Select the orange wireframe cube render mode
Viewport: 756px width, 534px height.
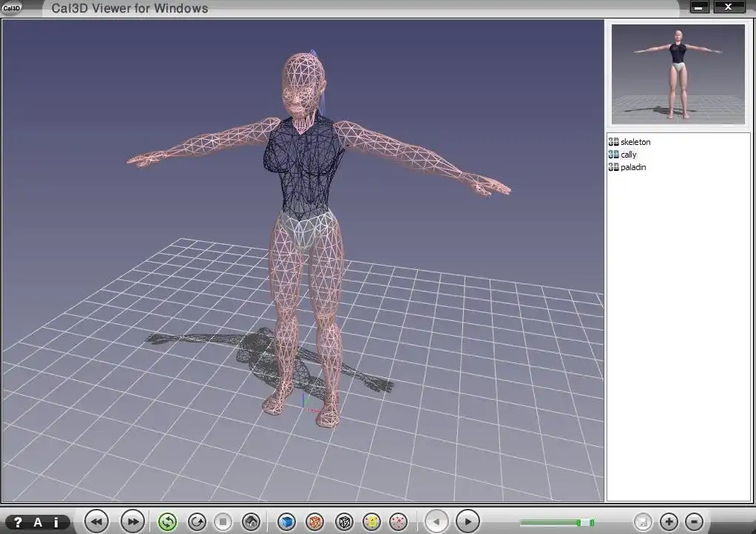tap(315, 522)
